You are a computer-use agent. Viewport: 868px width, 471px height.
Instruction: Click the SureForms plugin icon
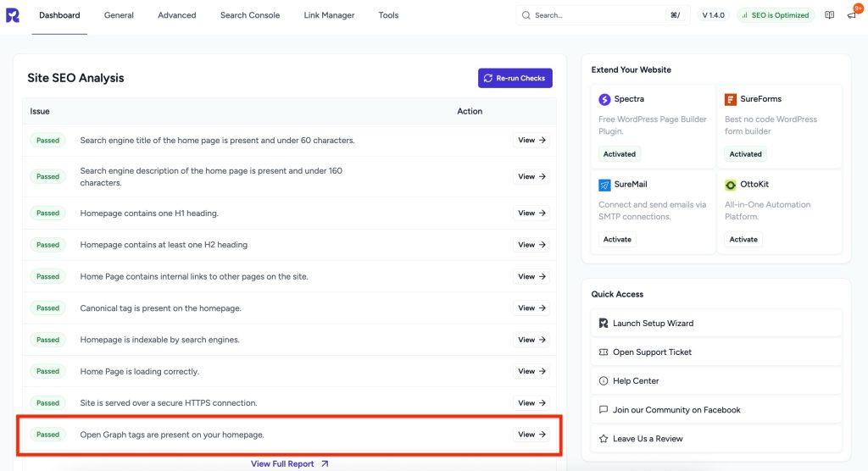tap(731, 99)
